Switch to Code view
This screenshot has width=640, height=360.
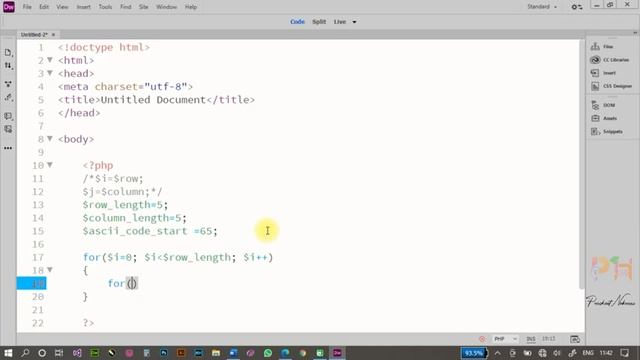pyautogui.click(x=297, y=22)
